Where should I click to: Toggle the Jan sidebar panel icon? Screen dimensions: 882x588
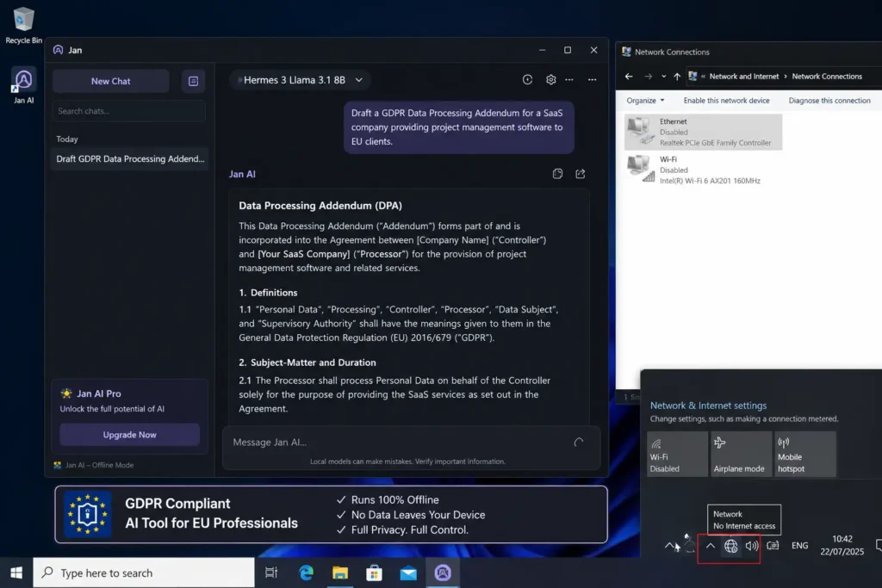point(193,81)
